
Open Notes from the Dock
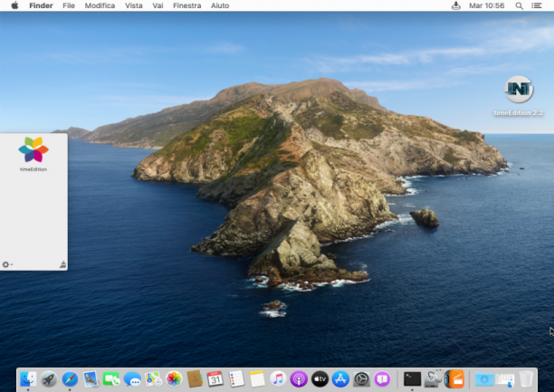point(257,379)
